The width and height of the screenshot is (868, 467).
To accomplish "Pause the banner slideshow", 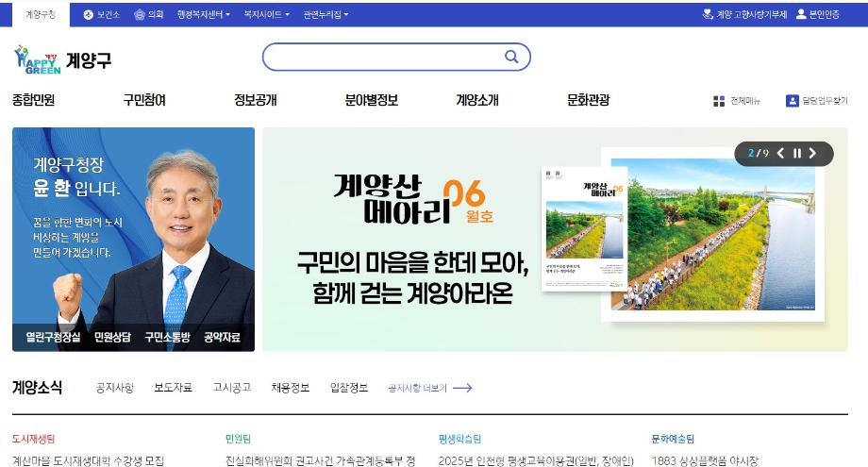I will tap(796, 154).
